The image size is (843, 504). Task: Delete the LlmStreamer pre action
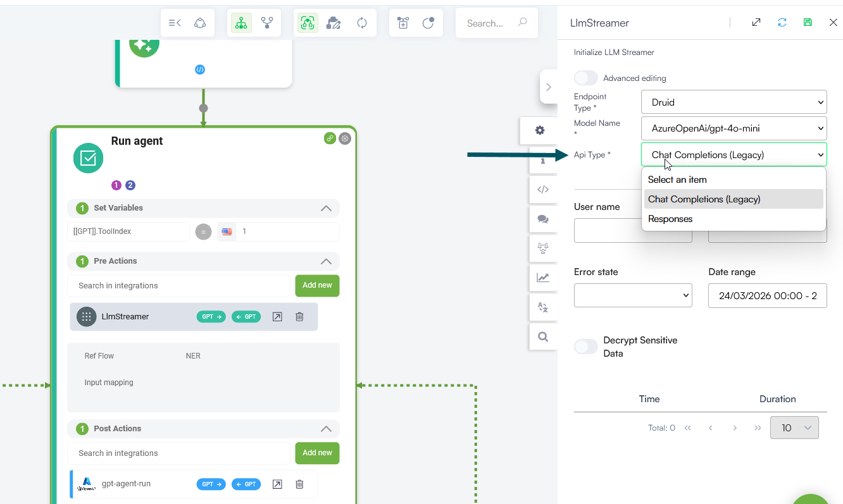(x=299, y=317)
